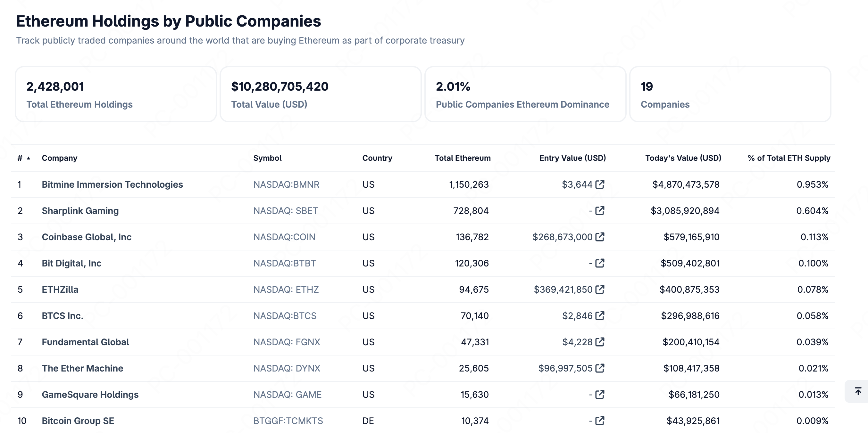Open Bitcoin Group SE external link icon
Viewport: 868px width, 433px height.
600,421
